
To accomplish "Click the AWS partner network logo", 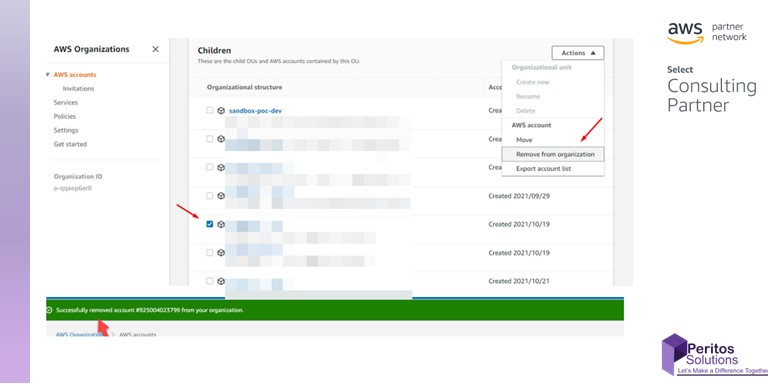I will click(x=707, y=32).
